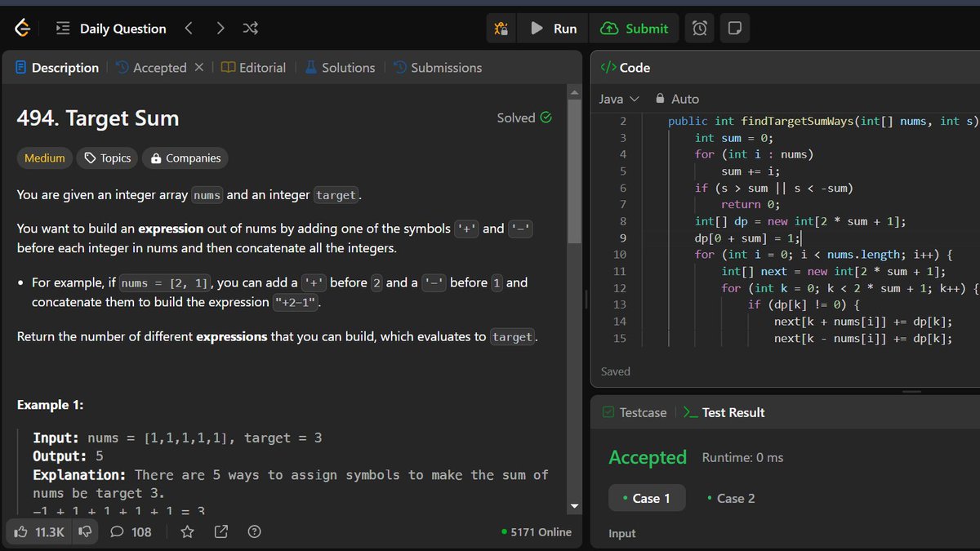Screen dimensions: 980x551
Task: Dislike the problem thumbs-down icon
Action: [x=83, y=532]
